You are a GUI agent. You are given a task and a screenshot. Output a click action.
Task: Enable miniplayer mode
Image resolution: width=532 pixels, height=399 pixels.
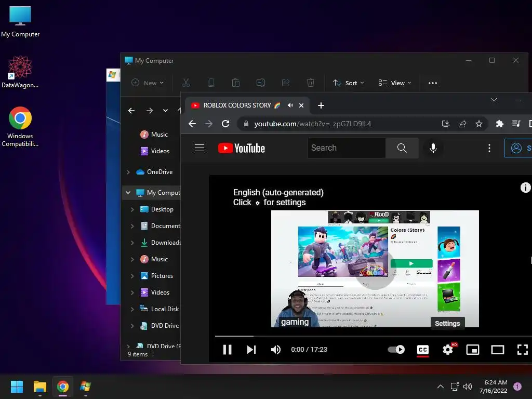(473, 350)
